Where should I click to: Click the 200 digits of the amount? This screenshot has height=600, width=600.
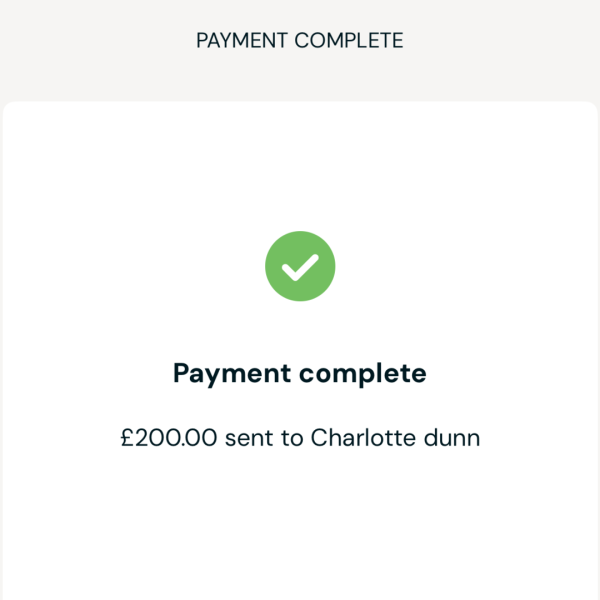coord(157,437)
